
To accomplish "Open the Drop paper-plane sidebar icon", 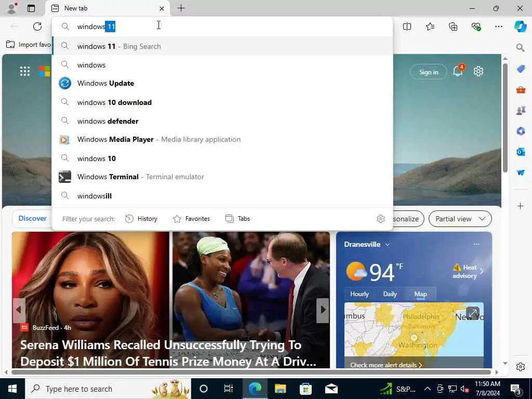I will point(521,172).
